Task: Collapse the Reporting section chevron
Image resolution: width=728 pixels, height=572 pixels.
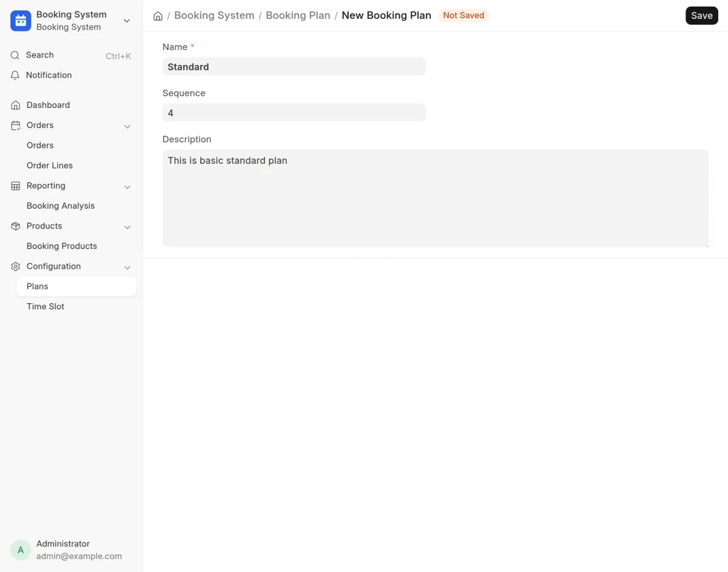Action: click(x=127, y=187)
